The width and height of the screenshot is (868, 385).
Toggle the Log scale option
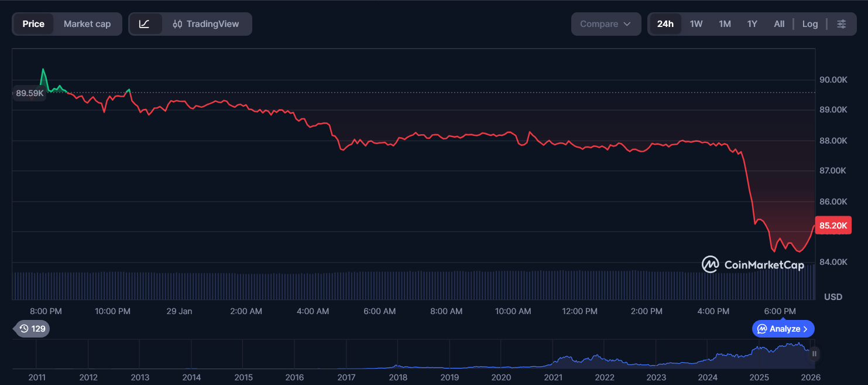pos(810,24)
